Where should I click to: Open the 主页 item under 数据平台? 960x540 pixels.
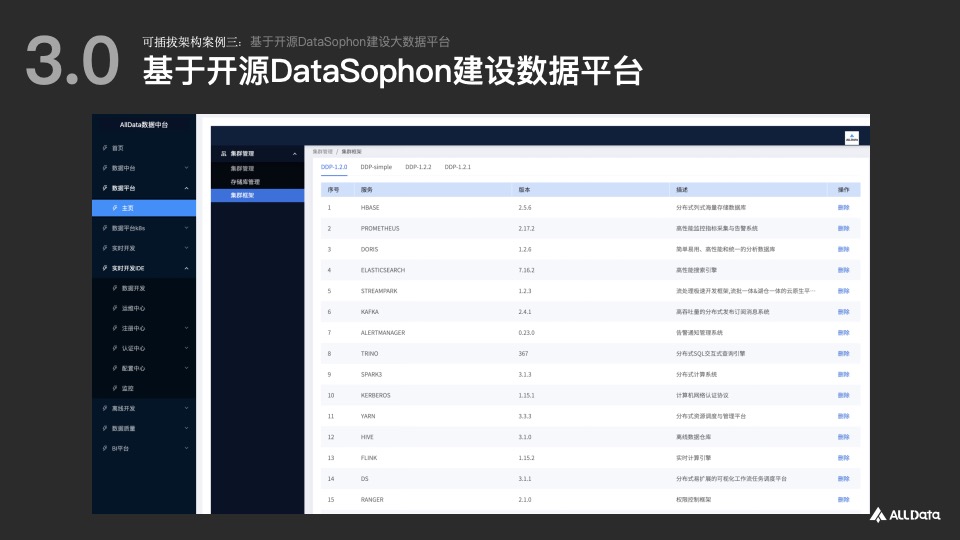pyautogui.click(x=144, y=208)
